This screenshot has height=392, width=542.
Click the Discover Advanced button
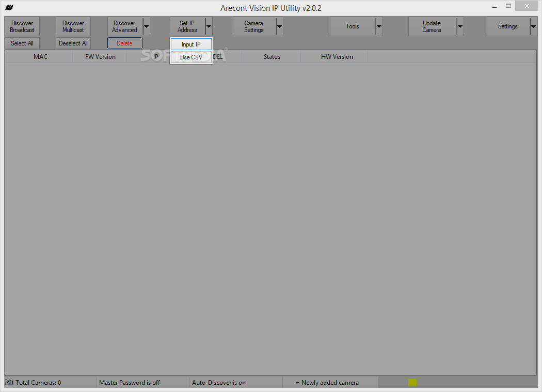125,26
